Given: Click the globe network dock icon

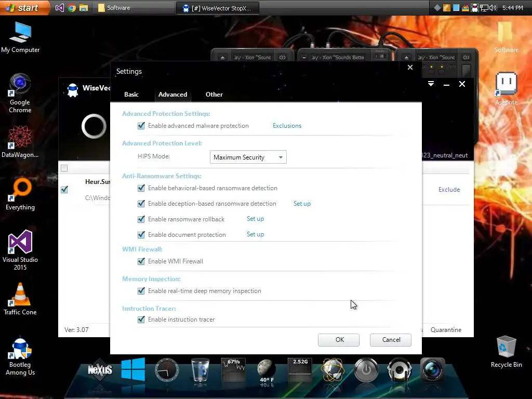Looking at the screenshot, I should (333, 370).
